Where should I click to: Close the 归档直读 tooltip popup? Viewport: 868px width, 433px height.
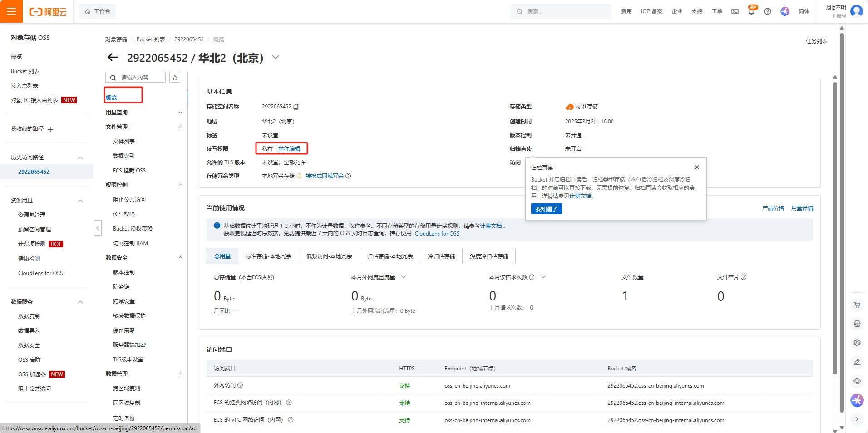pyautogui.click(x=697, y=167)
